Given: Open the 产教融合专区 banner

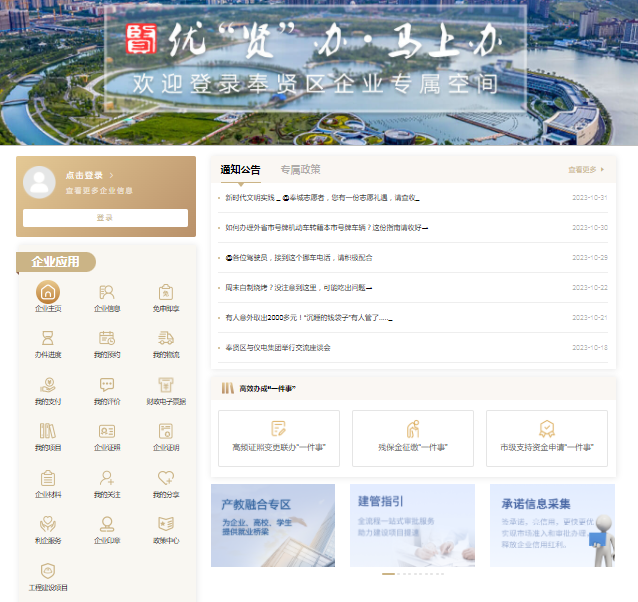Looking at the screenshot, I should pos(273,525).
